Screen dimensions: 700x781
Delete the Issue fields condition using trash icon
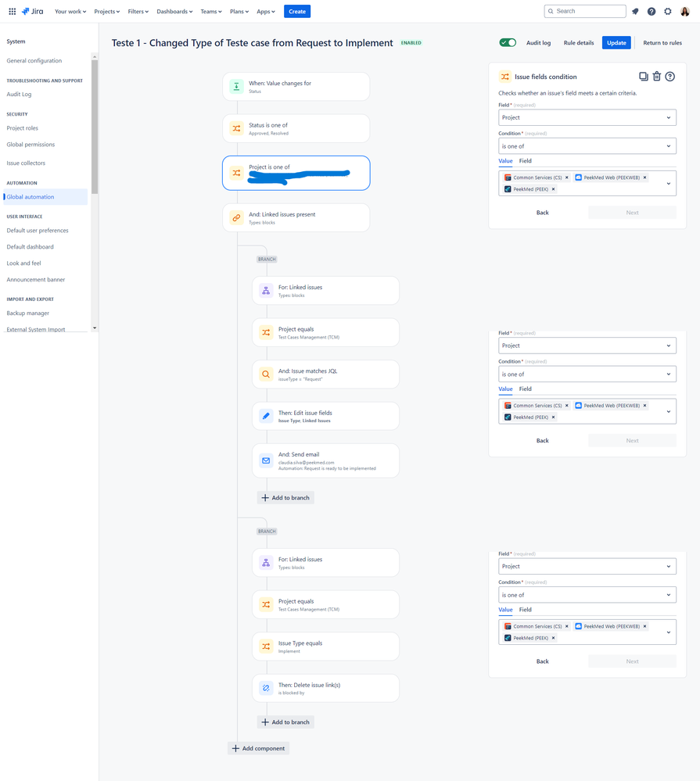pos(657,76)
